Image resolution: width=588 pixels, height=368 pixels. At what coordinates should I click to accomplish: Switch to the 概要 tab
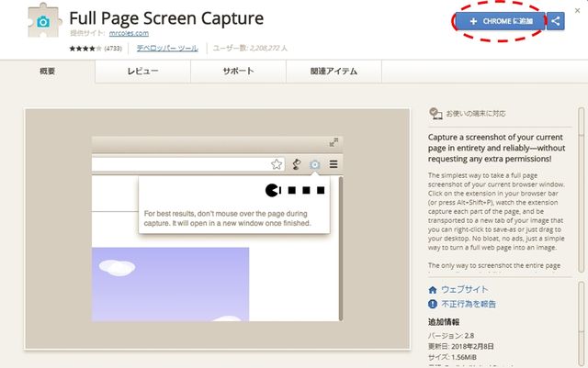(48, 71)
